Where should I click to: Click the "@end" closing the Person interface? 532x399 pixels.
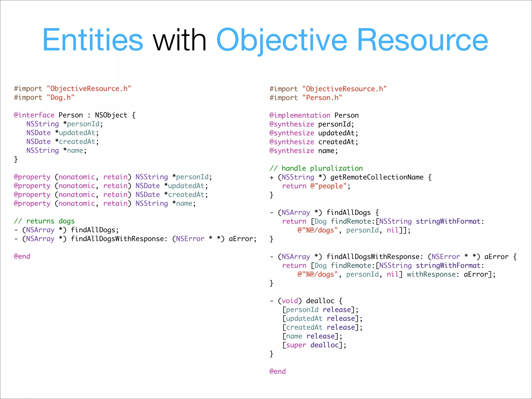(x=22, y=256)
